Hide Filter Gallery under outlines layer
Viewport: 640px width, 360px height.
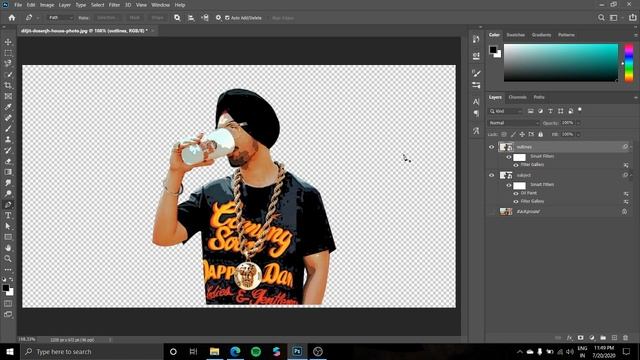point(516,165)
